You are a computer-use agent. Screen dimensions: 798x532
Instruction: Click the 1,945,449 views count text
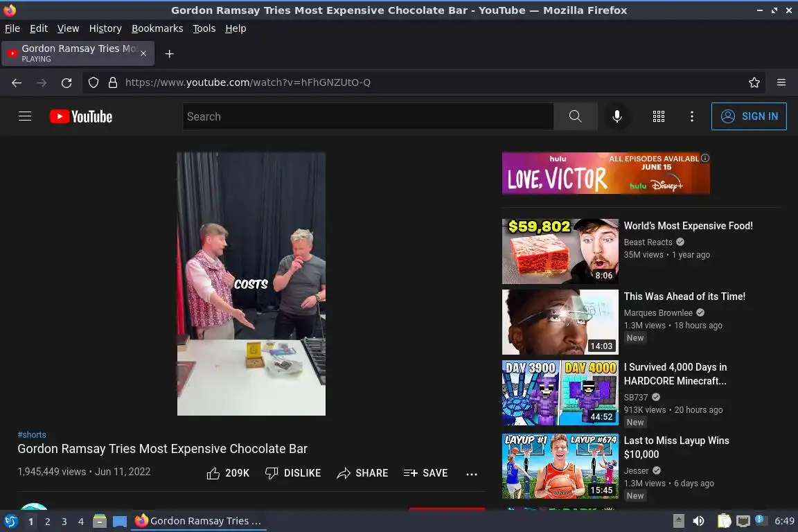[x=52, y=472]
